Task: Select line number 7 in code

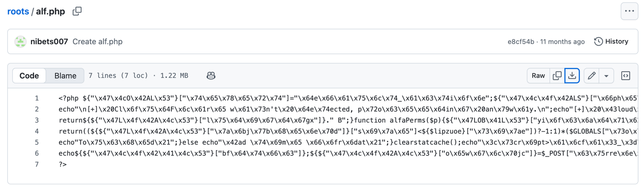Action: tap(37, 164)
